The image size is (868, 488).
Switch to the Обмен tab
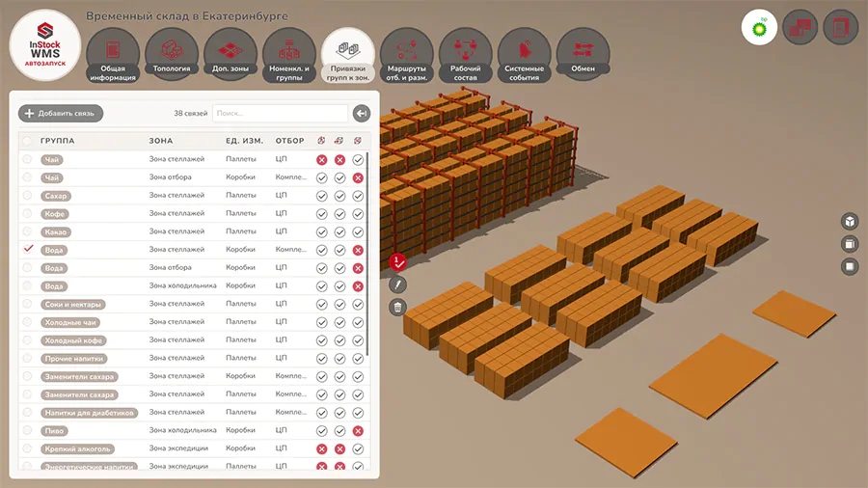(583, 54)
